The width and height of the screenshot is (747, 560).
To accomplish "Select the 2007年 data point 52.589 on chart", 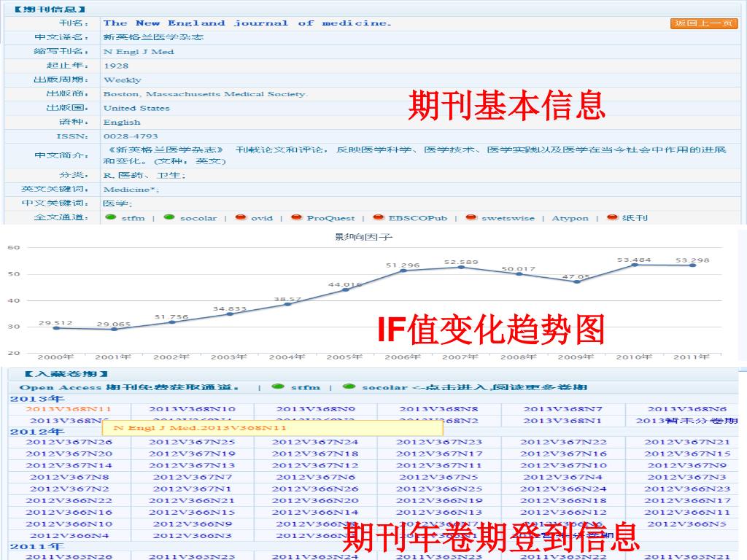I will 461,267.
